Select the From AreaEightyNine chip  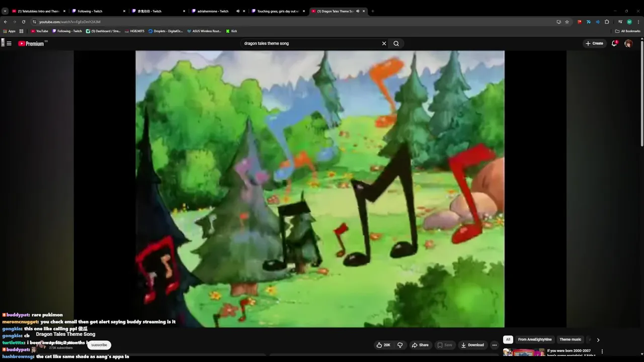[x=535, y=339]
